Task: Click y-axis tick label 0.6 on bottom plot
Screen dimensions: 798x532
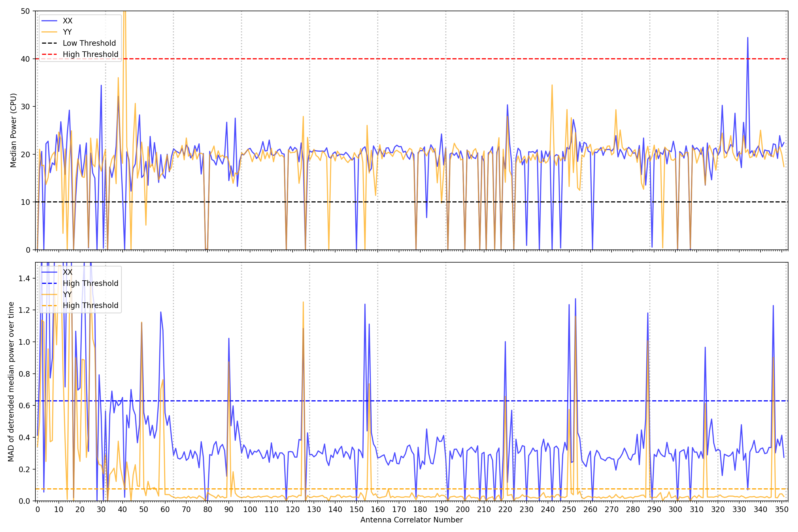Action: (x=24, y=405)
